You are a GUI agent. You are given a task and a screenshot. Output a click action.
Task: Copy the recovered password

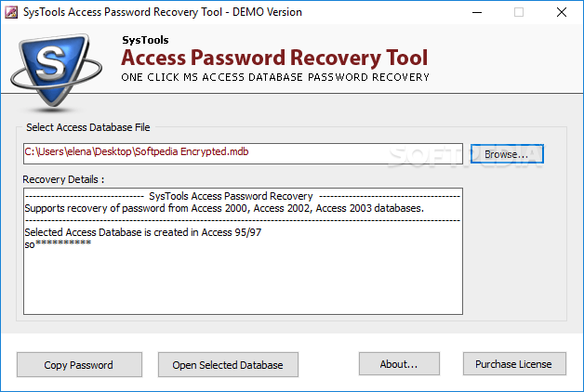[x=79, y=364]
